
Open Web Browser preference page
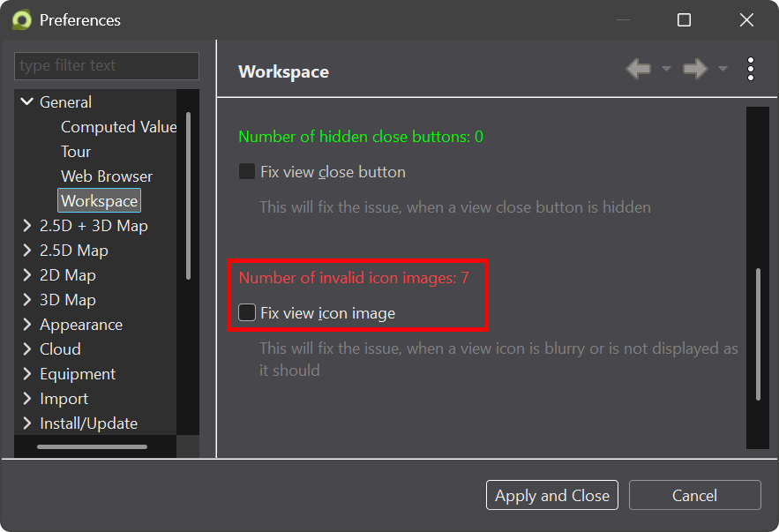[107, 176]
